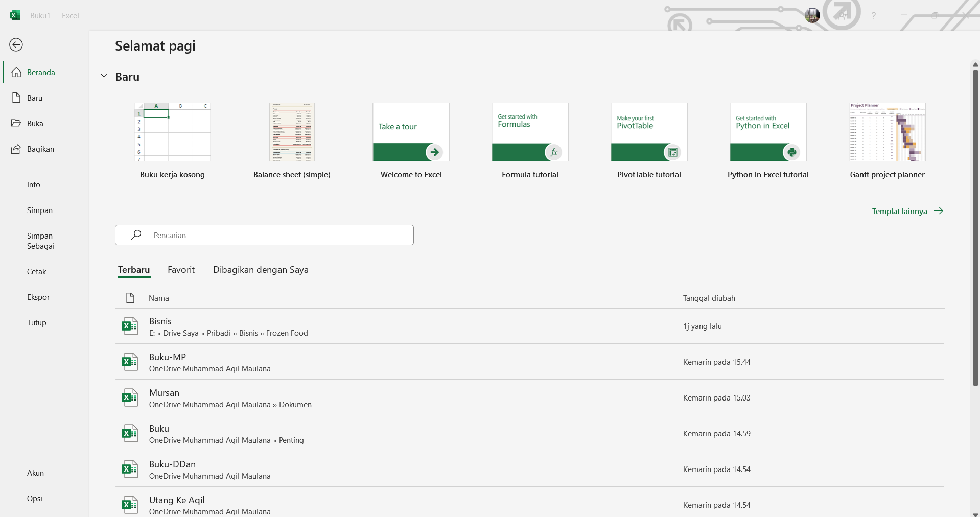
Task: Click the file type column header icon
Action: point(130,298)
